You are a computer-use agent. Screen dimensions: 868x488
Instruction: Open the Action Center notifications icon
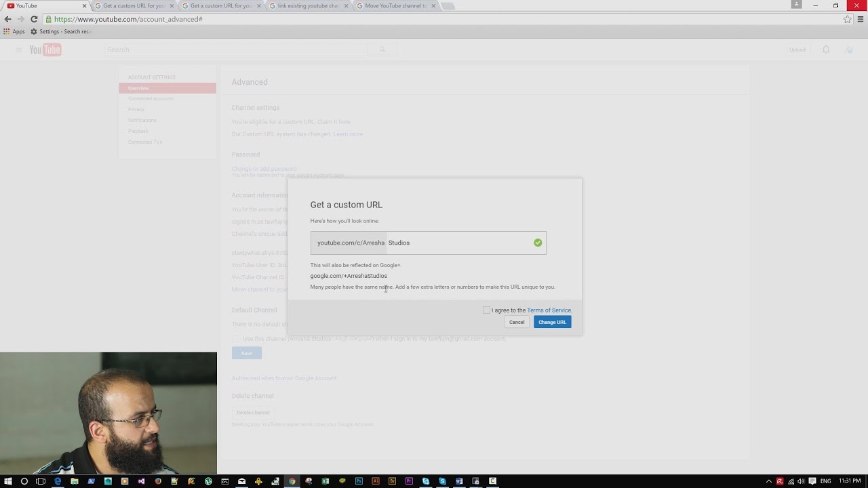click(x=812, y=481)
